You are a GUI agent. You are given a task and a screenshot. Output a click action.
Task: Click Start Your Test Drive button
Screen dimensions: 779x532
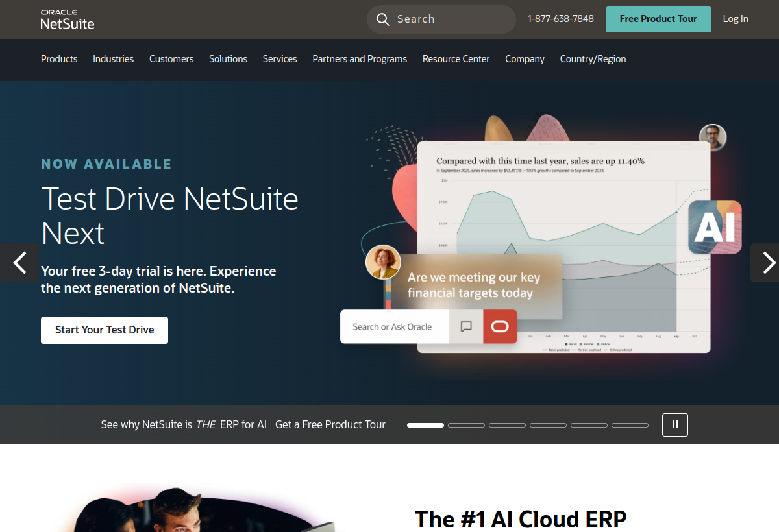tap(105, 330)
